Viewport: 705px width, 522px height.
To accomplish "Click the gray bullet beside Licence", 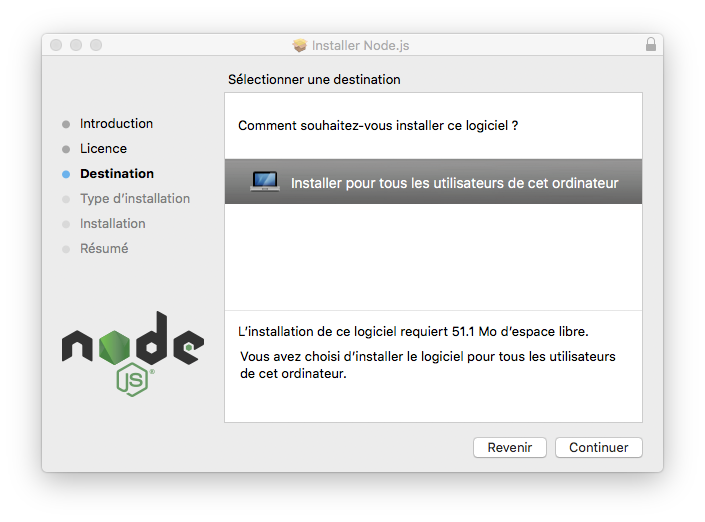I will click(66, 149).
